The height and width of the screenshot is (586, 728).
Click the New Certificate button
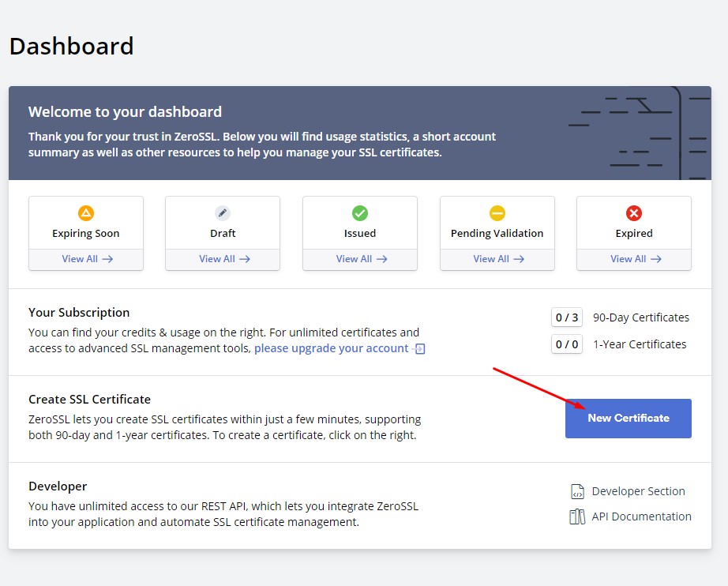click(629, 419)
